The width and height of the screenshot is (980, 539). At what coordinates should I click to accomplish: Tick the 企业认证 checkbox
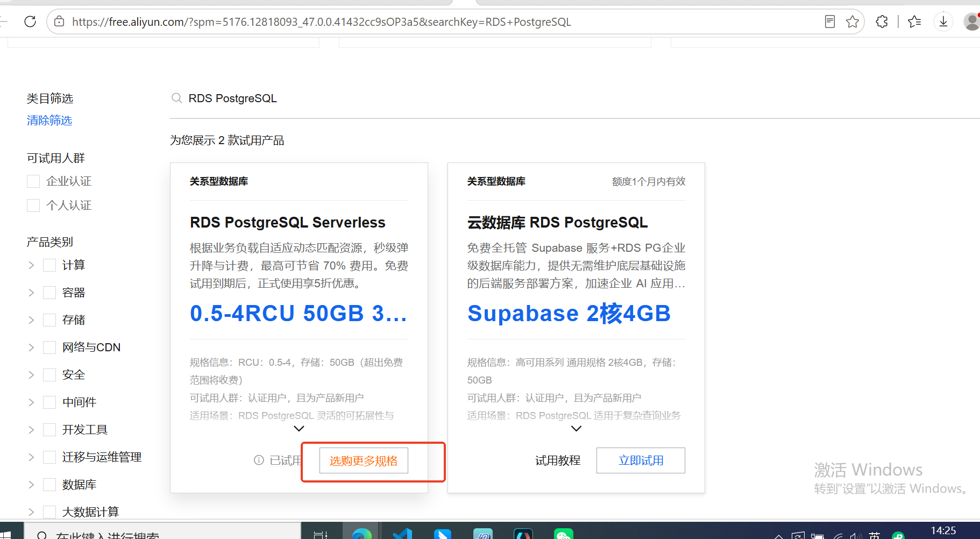click(x=33, y=181)
